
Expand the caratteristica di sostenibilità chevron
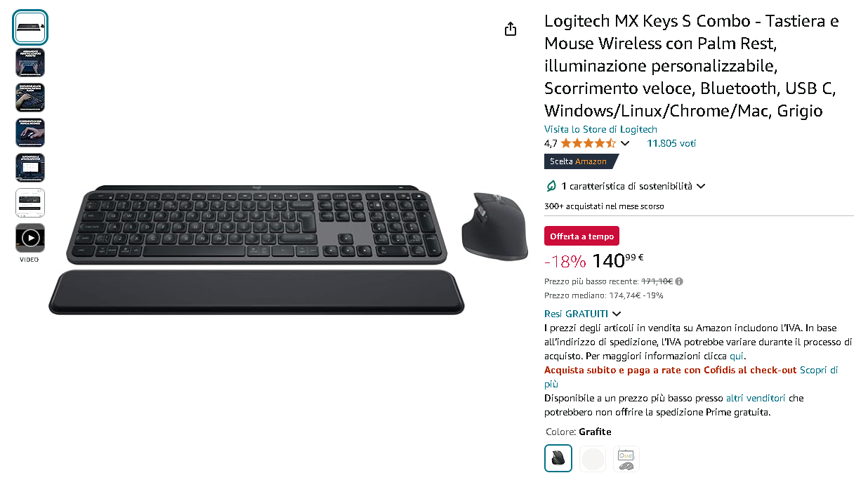(700, 187)
